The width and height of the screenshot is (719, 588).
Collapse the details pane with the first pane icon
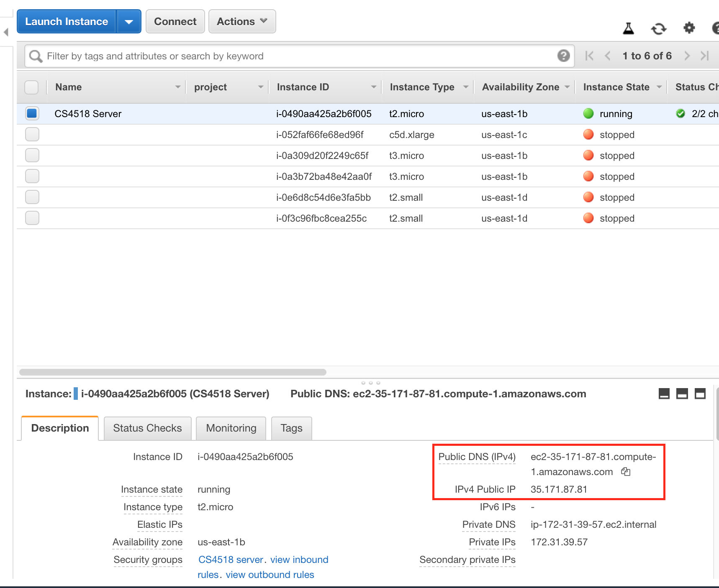point(665,394)
